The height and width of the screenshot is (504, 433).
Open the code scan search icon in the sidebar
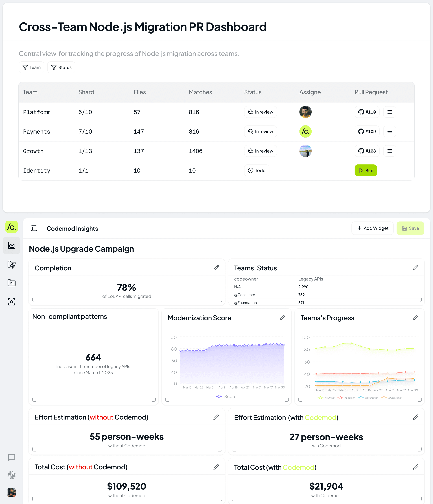[11, 302]
